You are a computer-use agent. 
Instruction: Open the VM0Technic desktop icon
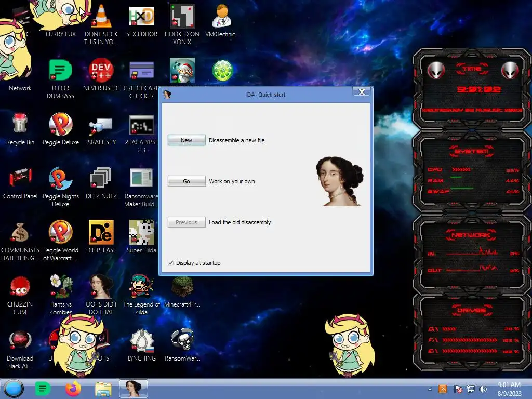click(222, 20)
